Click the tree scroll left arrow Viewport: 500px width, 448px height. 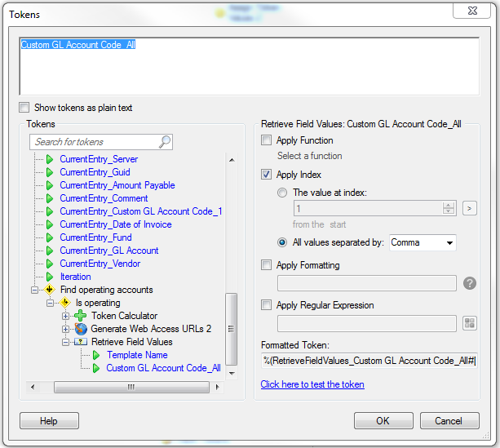33,387
